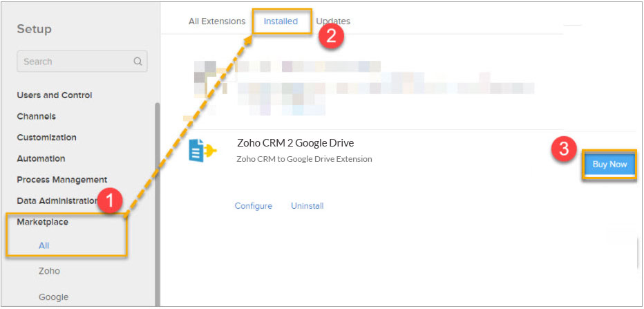The image size is (644, 309).
Task: Click inside the Setup search field
Action: 82,62
